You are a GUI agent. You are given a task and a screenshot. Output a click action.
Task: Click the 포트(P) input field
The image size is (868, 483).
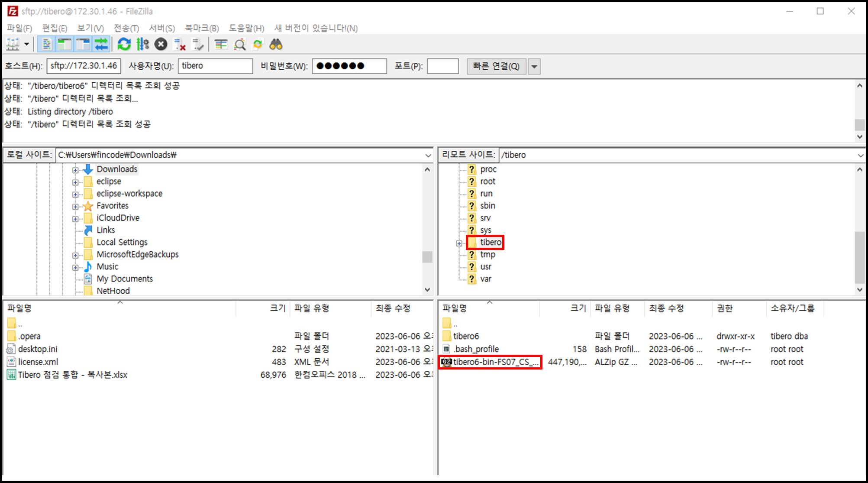click(442, 66)
